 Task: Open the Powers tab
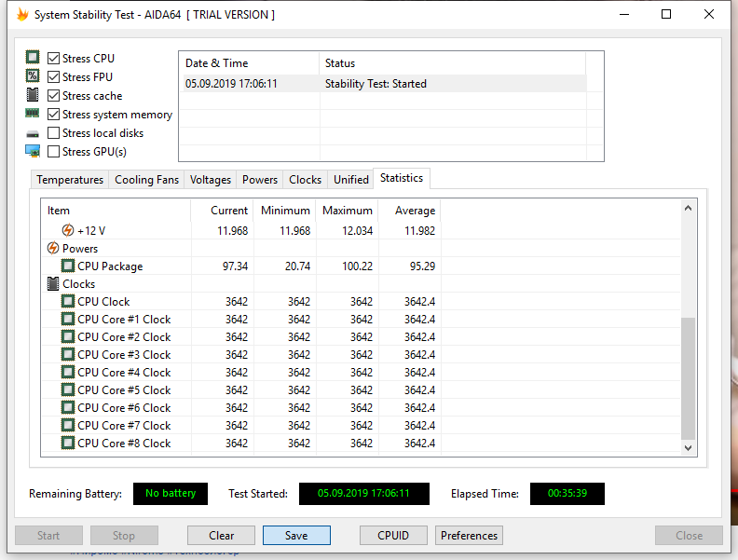260,180
